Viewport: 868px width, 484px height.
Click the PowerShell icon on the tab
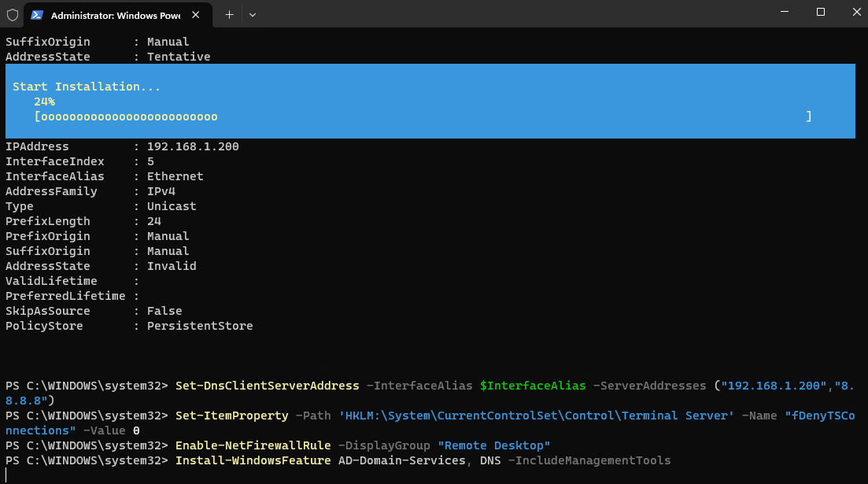tap(37, 15)
